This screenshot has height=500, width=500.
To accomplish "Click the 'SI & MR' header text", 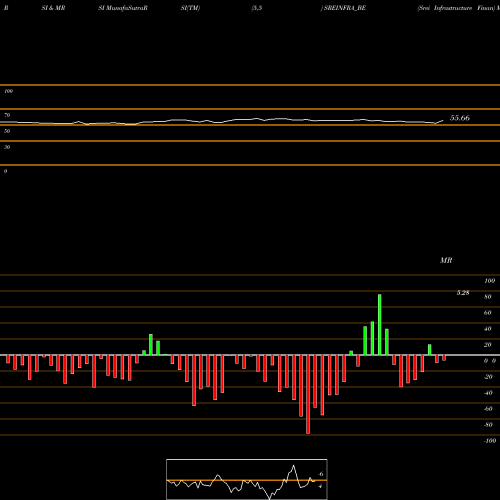I will coord(53,8).
